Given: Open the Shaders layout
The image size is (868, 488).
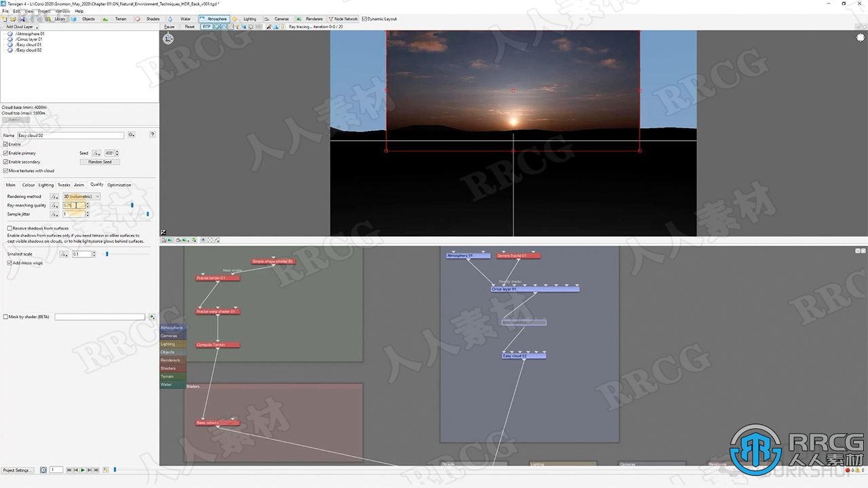Looking at the screenshot, I should point(149,19).
